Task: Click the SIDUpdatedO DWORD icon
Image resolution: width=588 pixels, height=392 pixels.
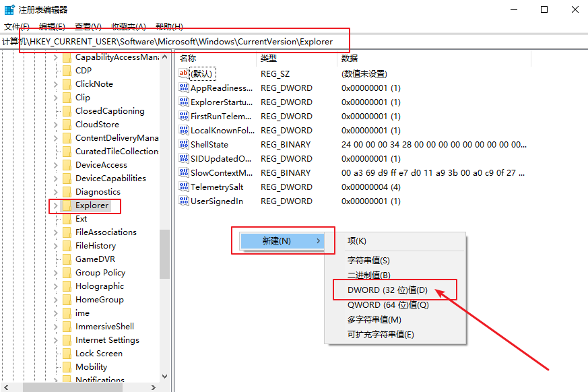Action: click(183, 158)
